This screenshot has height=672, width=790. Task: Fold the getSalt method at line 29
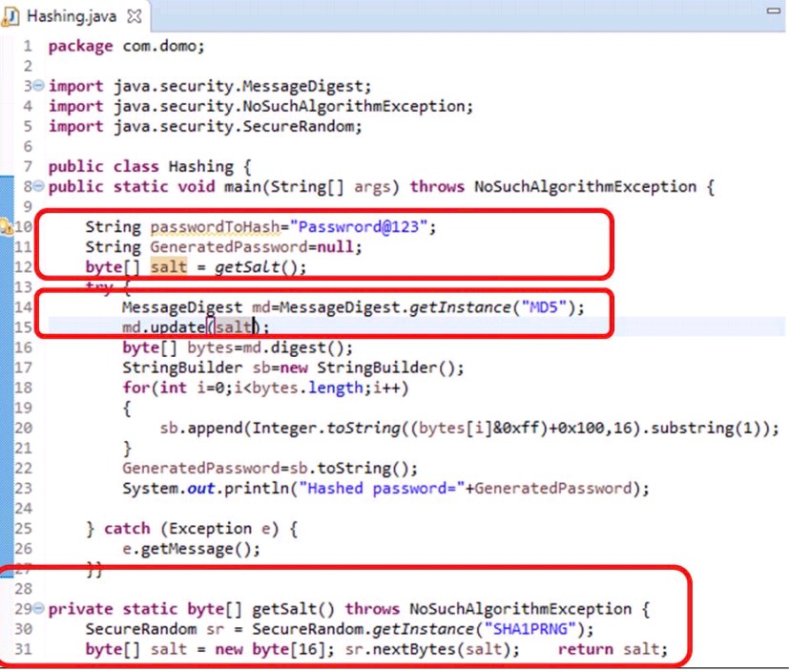(38, 609)
